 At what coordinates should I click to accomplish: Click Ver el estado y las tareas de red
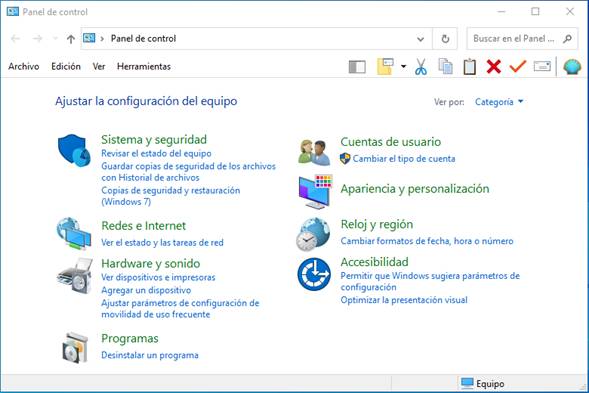click(x=162, y=243)
